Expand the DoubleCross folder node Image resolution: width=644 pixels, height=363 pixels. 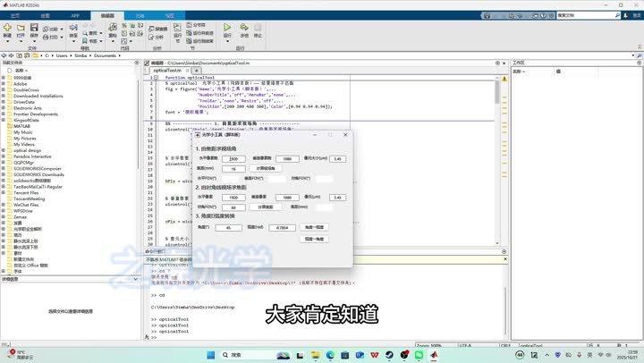(4, 90)
